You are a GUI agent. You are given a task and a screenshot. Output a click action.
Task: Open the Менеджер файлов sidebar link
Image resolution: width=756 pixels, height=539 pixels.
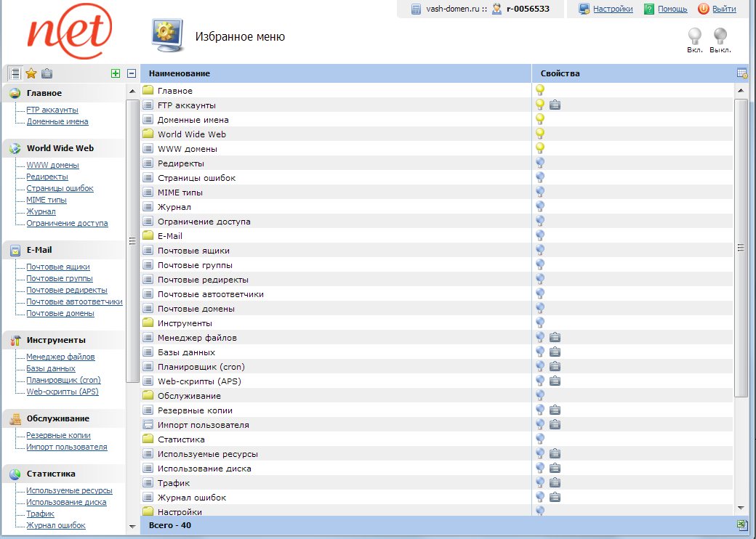coord(60,357)
